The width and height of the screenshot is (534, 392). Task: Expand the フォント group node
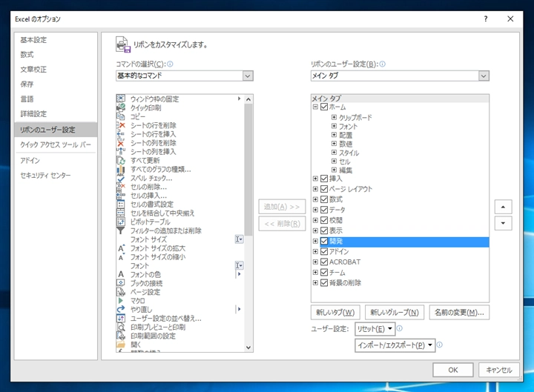(334, 126)
